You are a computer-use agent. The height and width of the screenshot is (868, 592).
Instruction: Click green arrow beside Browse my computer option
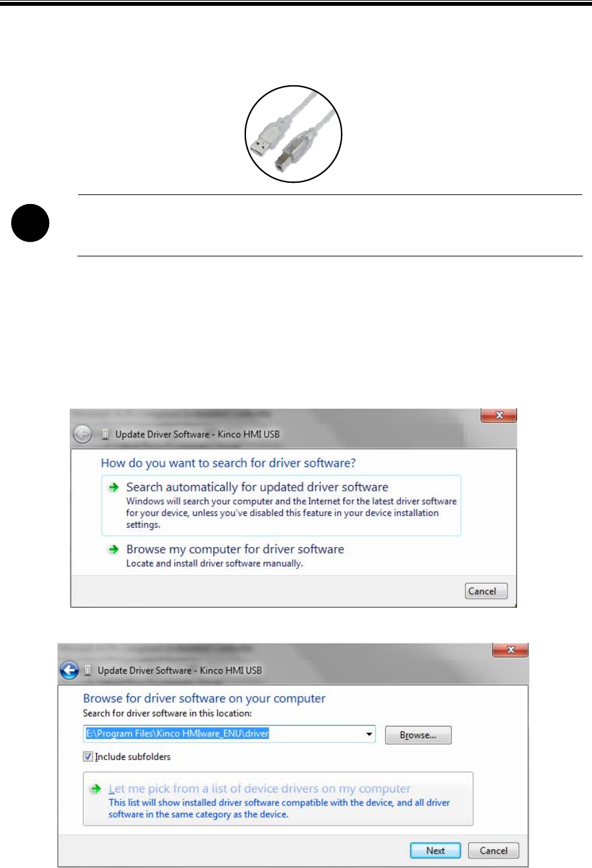click(114, 550)
